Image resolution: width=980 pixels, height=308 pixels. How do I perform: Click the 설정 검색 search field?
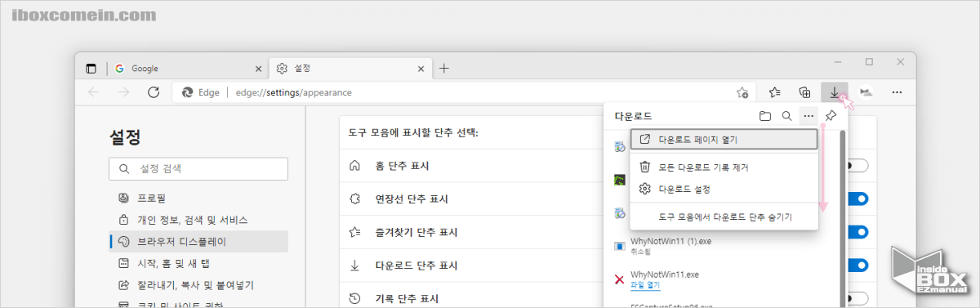[x=198, y=169]
